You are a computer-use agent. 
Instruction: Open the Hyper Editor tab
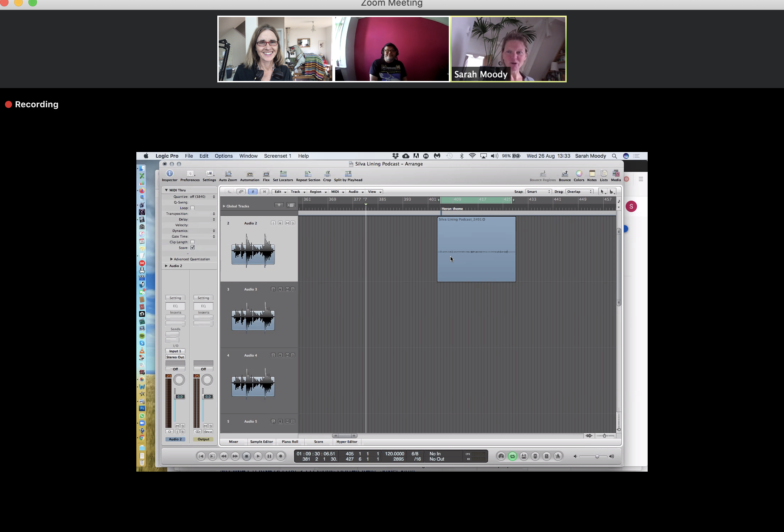point(347,442)
